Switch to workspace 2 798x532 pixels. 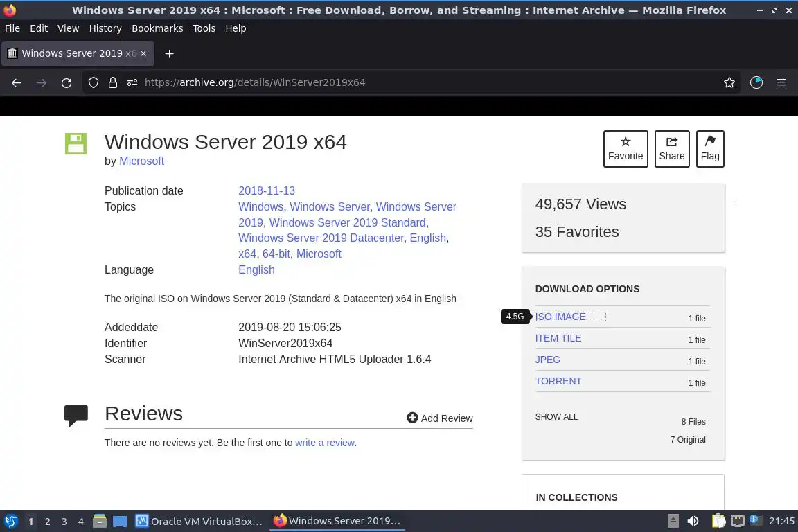[47, 522]
